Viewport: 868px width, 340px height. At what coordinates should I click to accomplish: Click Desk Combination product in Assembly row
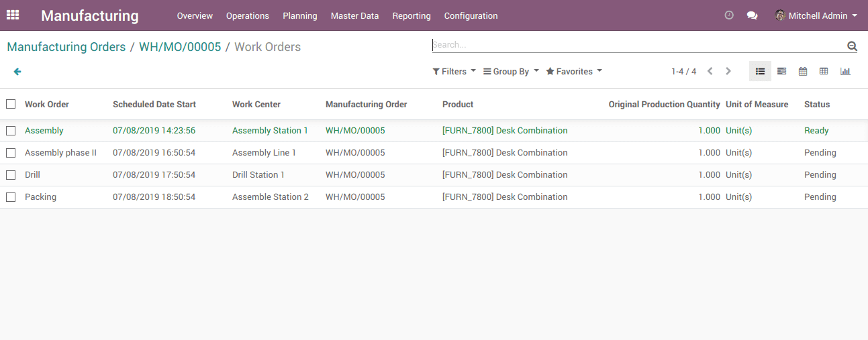(505, 131)
